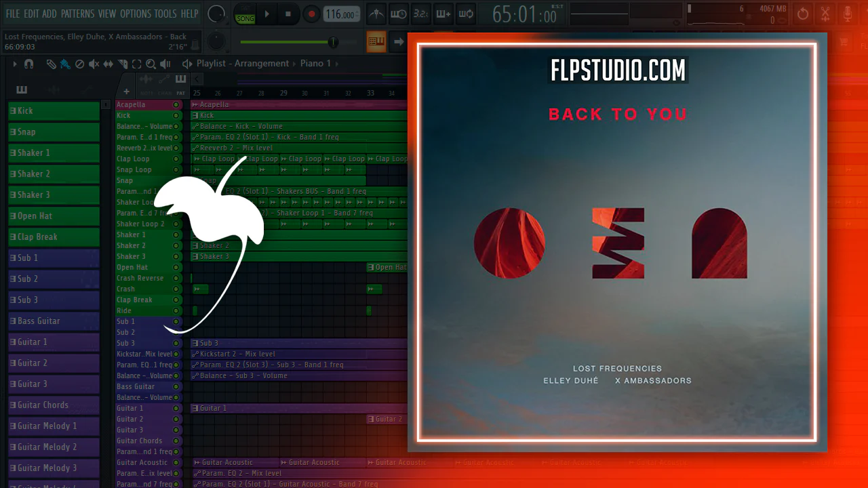Select the Guitar Chords pattern in pattern list

pos(54,405)
